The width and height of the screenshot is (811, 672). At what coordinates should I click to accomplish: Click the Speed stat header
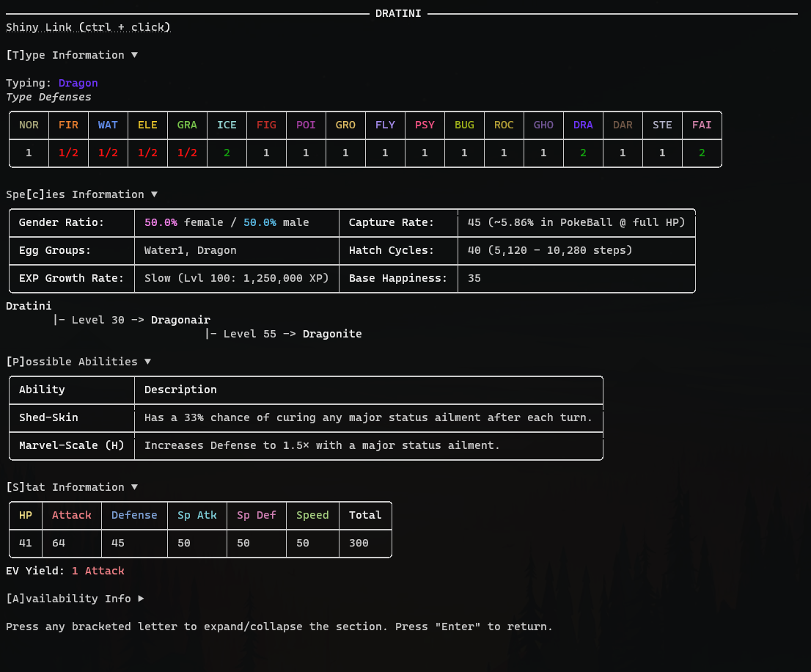click(x=312, y=515)
